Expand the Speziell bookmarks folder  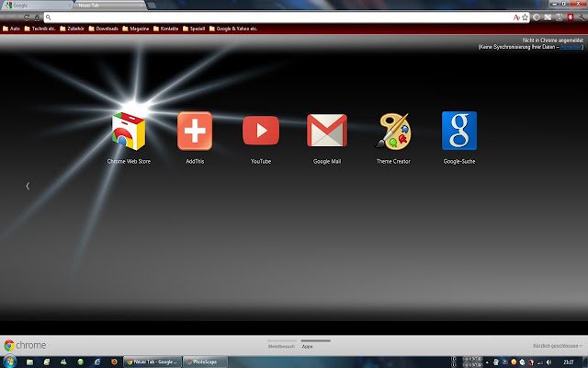(x=194, y=29)
